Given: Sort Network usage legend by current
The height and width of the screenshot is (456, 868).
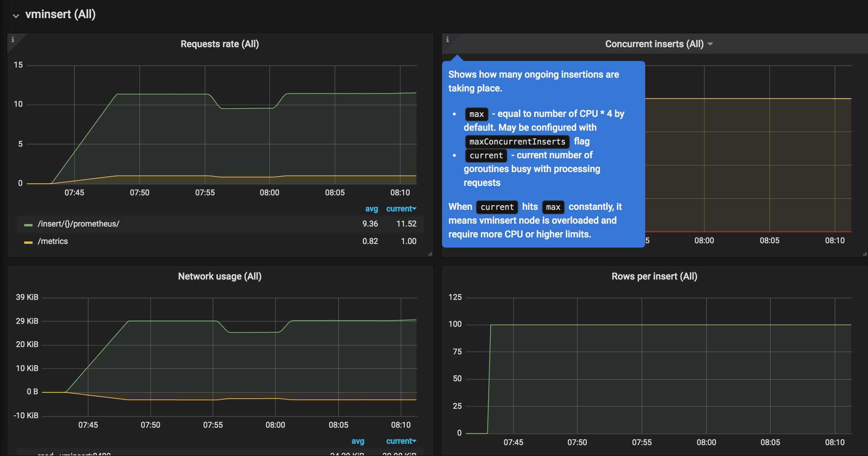Looking at the screenshot, I should [401, 441].
